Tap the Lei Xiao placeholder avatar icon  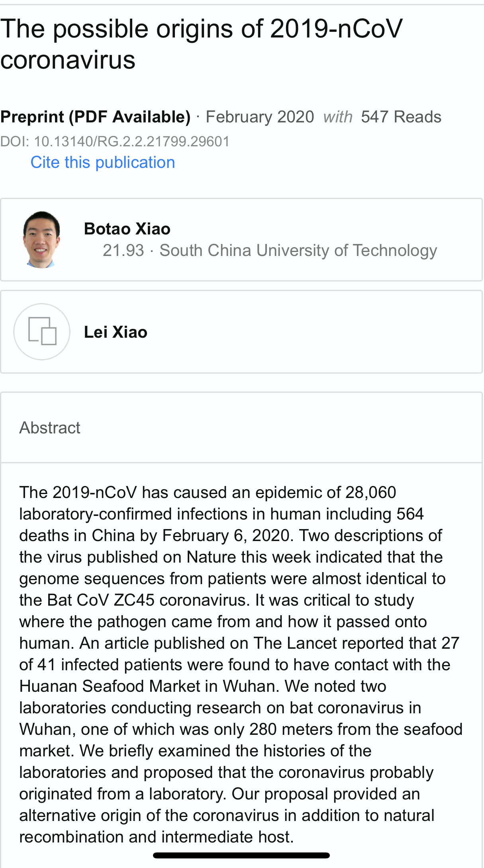(x=42, y=332)
